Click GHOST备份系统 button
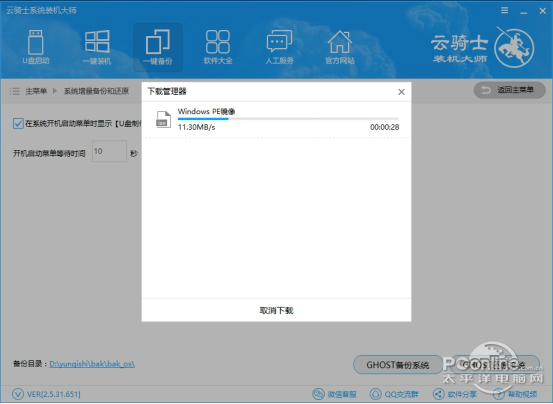Viewport: 553px width, 404px height. [x=397, y=365]
